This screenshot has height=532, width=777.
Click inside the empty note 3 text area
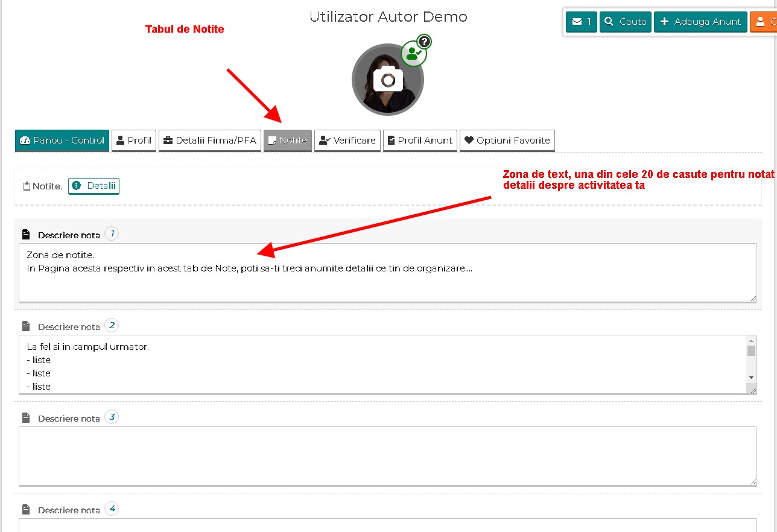386,455
